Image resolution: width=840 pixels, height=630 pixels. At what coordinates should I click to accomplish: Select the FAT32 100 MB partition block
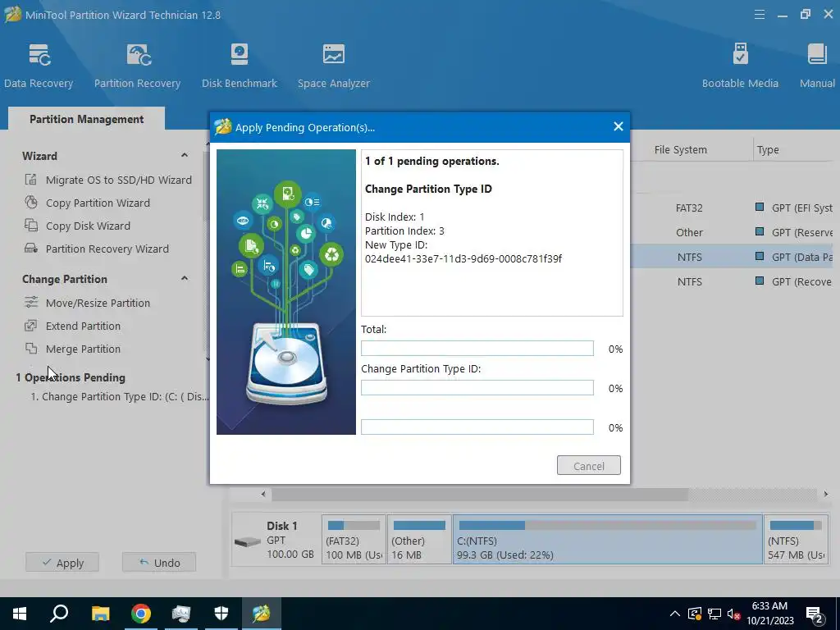(x=354, y=540)
